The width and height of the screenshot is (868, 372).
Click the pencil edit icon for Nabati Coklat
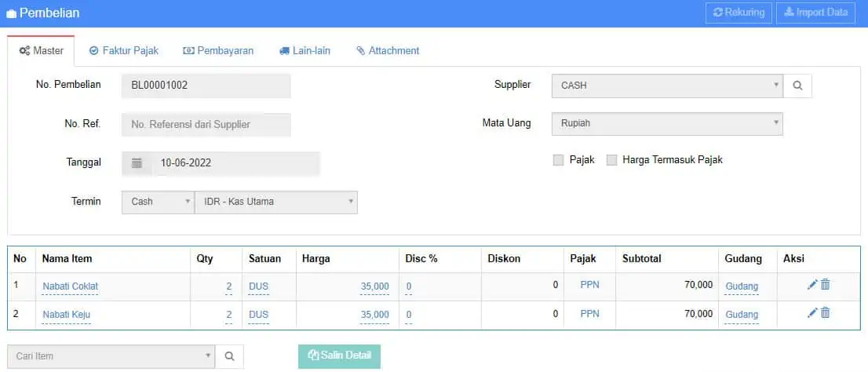point(812,285)
